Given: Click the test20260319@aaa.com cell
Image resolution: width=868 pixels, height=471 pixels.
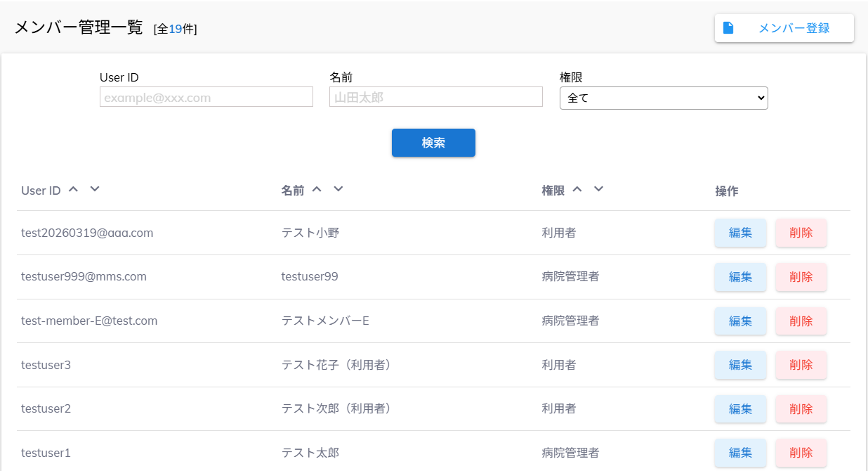Looking at the screenshot, I should point(87,233).
